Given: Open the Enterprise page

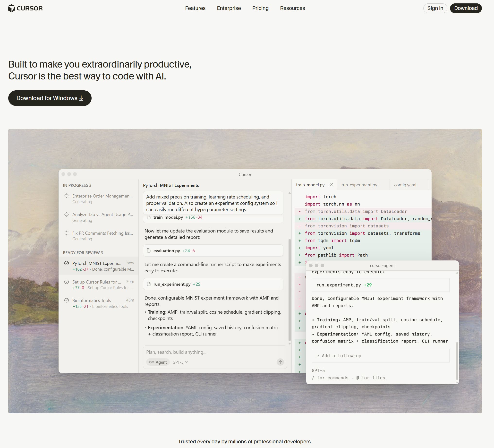Looking at the screenshot, I should coord(229,8).
